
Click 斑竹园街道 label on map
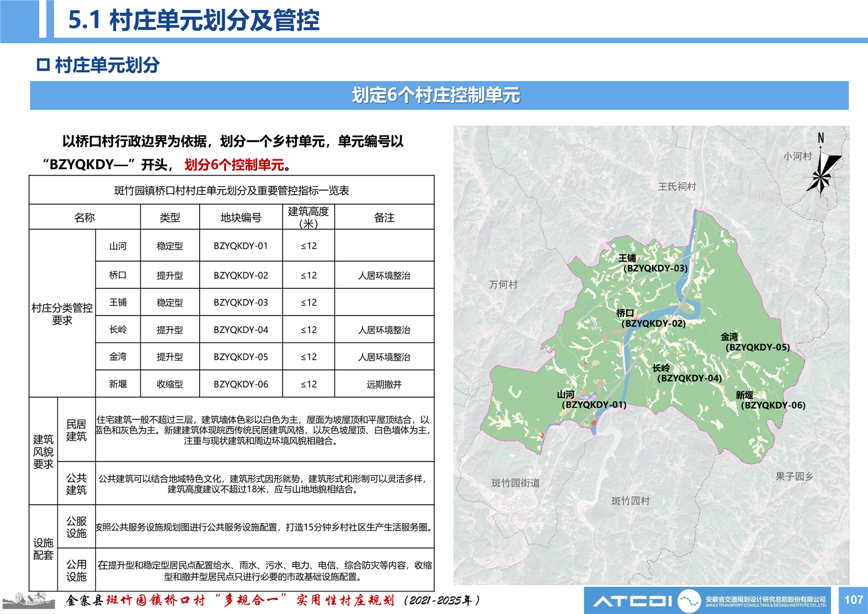click(x=516, y=483)
